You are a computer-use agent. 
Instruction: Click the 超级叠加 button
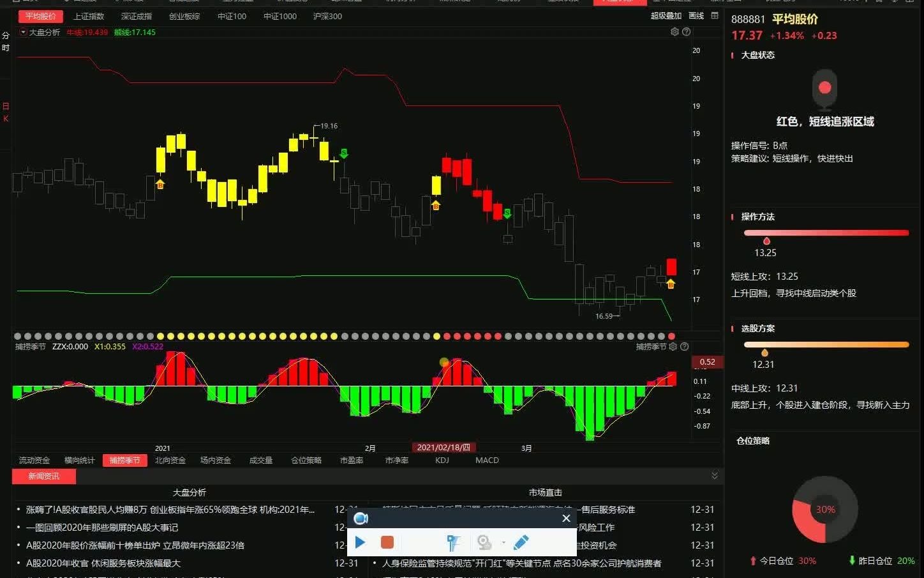click(x=666, y=16)
